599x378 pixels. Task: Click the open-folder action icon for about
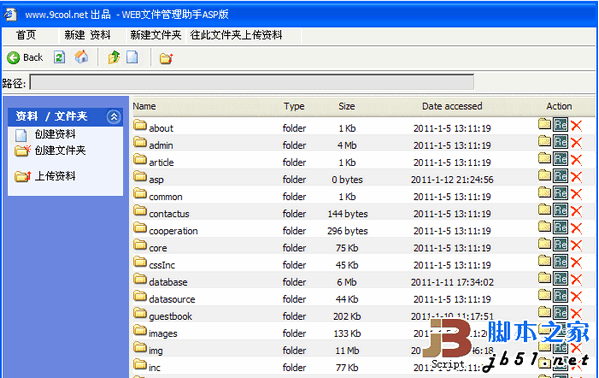544,124
